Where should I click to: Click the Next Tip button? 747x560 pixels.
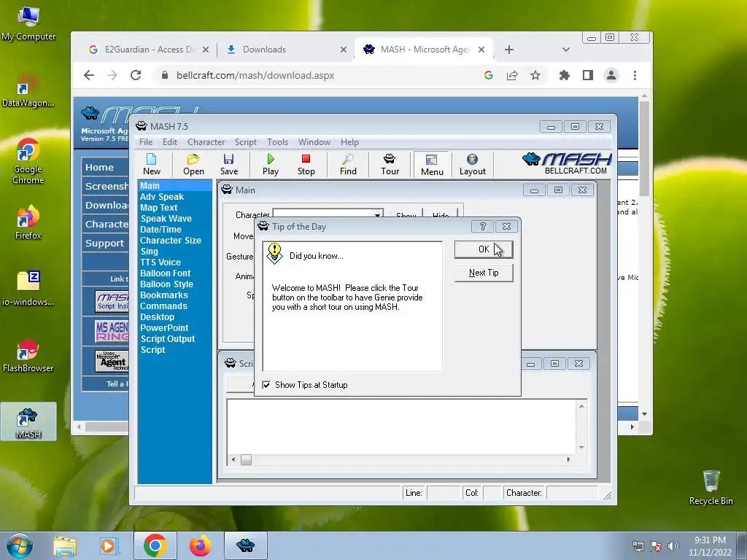pyautogui.click(x=484, y=273)
